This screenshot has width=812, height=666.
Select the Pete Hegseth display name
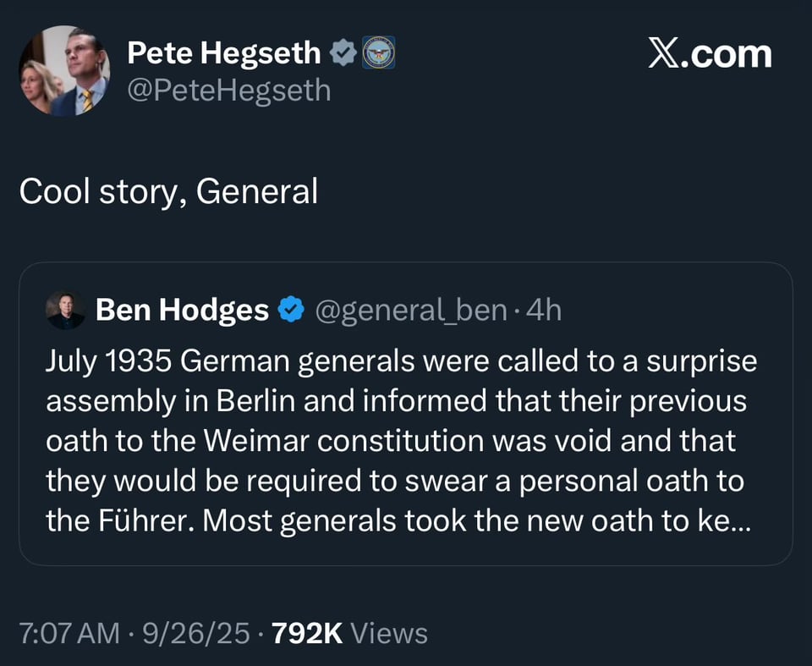pyautogui.click(x=224, y=52)
